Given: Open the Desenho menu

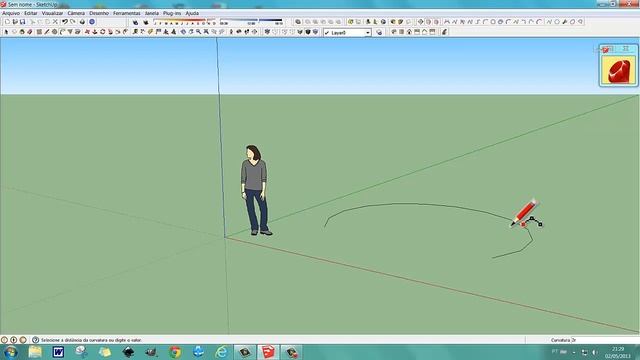Looking at the screenshot, I should coord(99,13).
